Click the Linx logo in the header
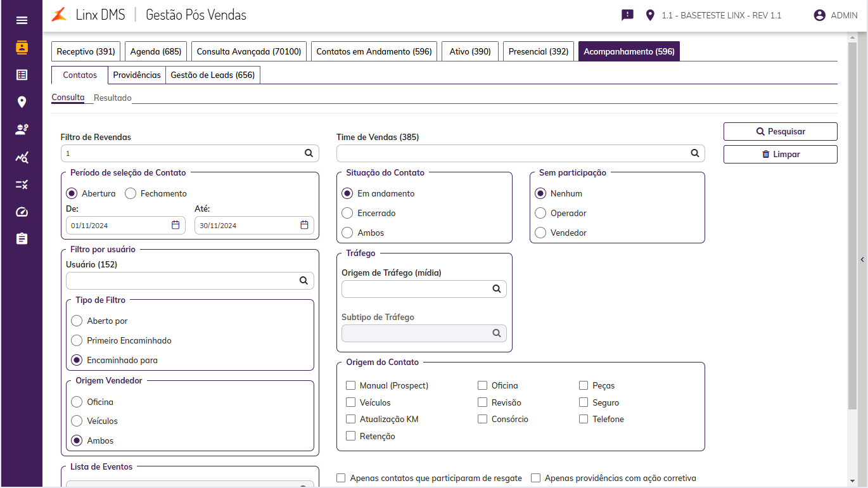Screen dimensions: 868x488 pos(59,15)
